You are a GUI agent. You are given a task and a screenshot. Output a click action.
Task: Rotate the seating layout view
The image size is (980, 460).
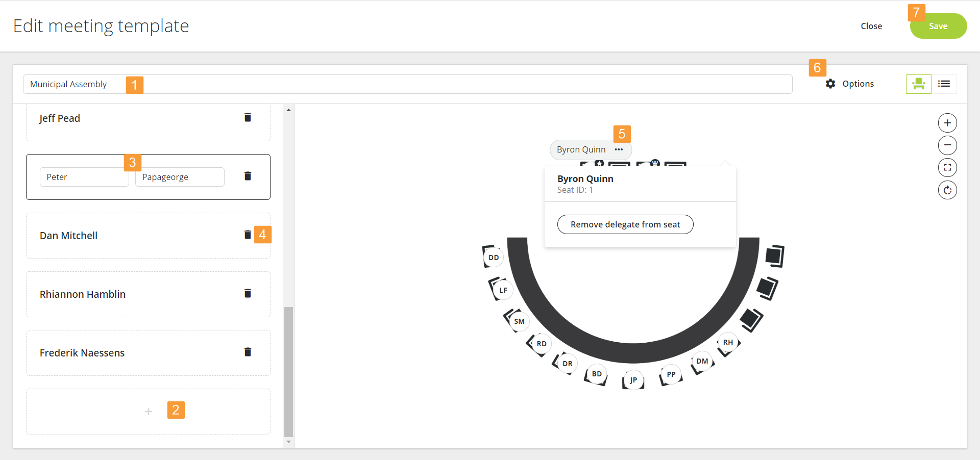click(x=947, y=190)
